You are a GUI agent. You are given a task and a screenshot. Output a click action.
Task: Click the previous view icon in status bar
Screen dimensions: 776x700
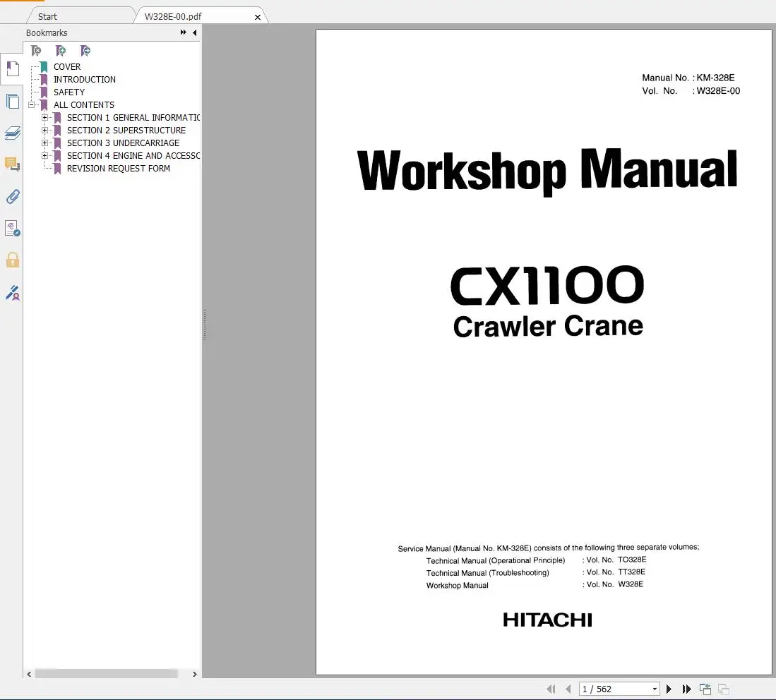pos(705,689)
